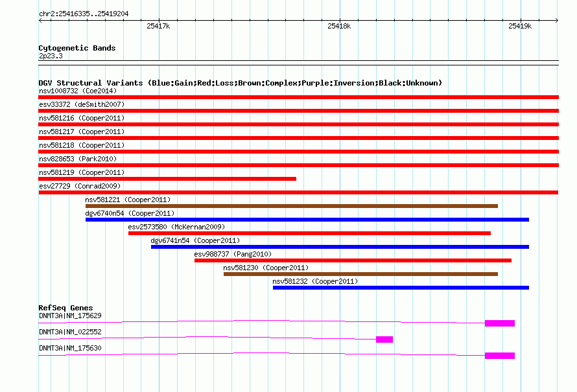This screenshot has height=392, width=577.
Task: Click the 2p23.3 cytogenetic band line
Action: tap(298, 63)
